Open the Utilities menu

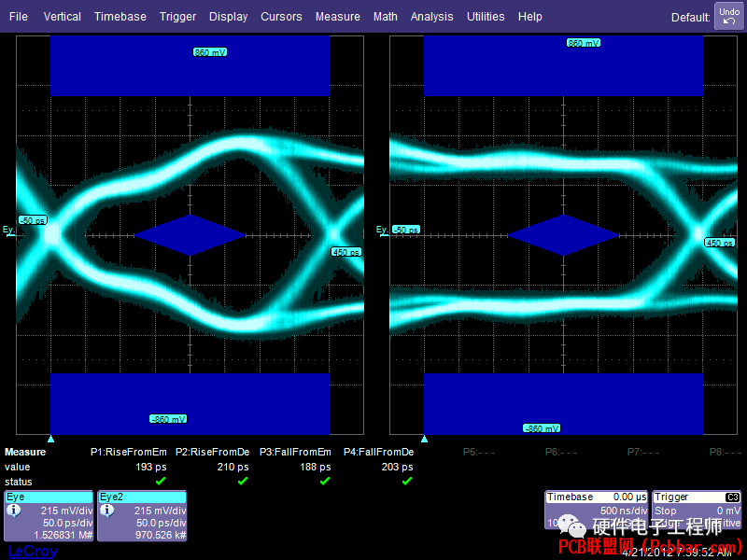click(486, 17)
